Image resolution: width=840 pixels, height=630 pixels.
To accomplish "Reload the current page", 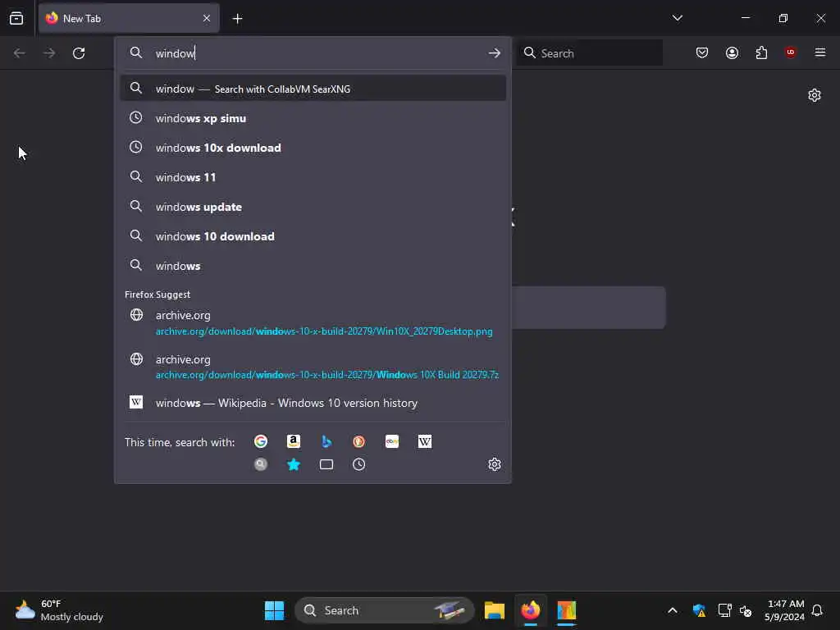I will [x=79, y=53].
